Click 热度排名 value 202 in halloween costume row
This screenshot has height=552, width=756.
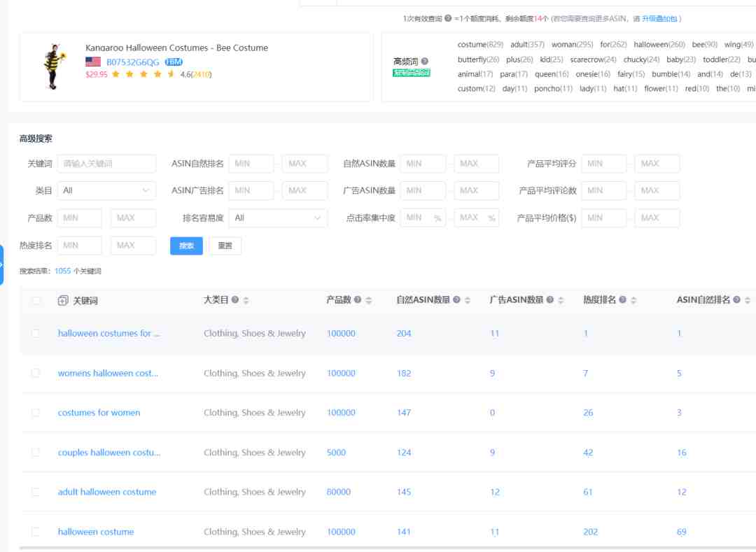pos(590,532)
